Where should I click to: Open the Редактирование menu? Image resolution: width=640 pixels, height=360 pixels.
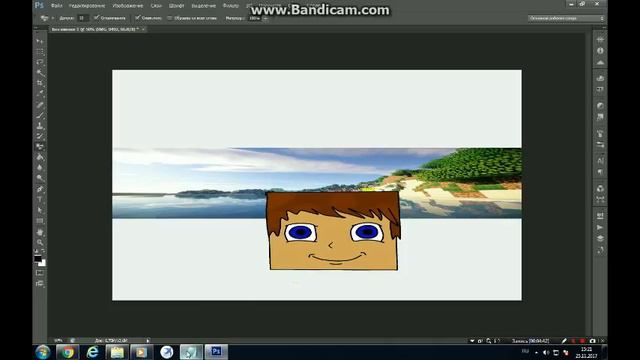coord(87,6)
